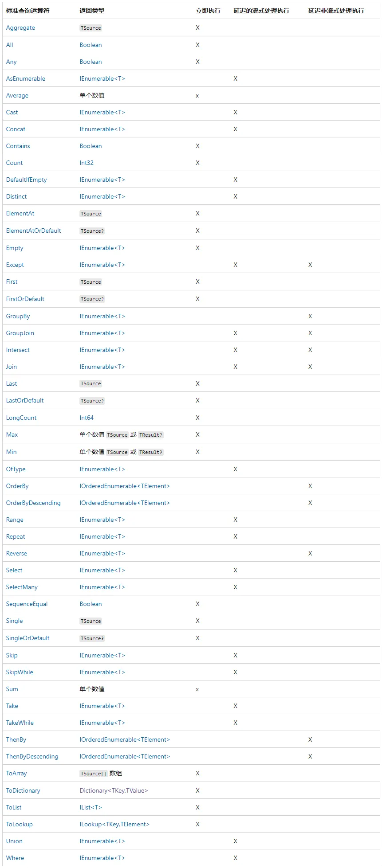
Task: Follow the LongCount link
Action: coord(21,418)
